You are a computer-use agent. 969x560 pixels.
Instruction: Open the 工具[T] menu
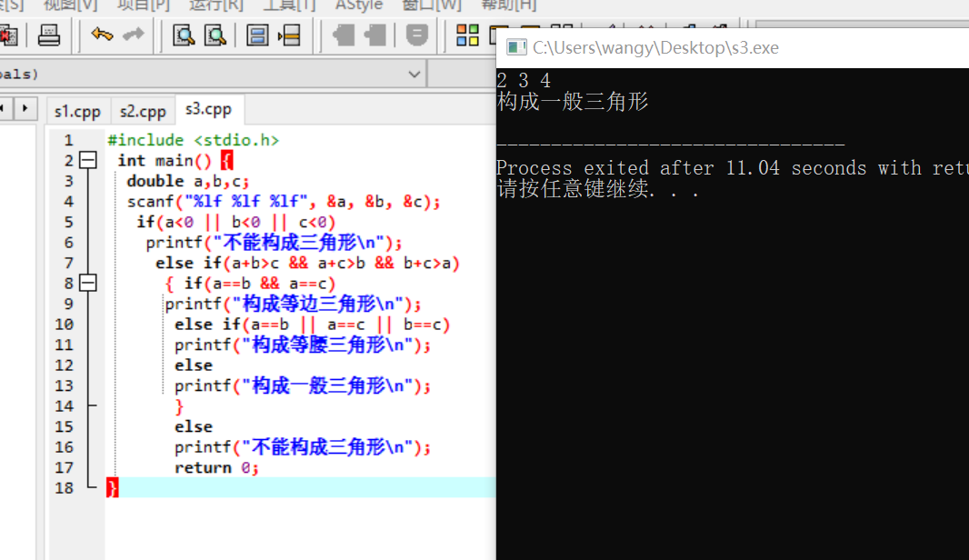pyautogui.click(x=289, y=5)
